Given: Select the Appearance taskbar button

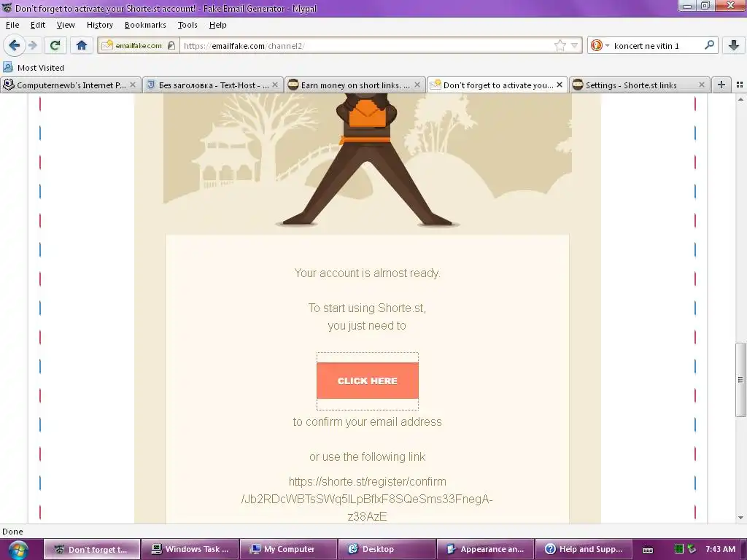Looking at the screenshot, I should coord(485,549).
